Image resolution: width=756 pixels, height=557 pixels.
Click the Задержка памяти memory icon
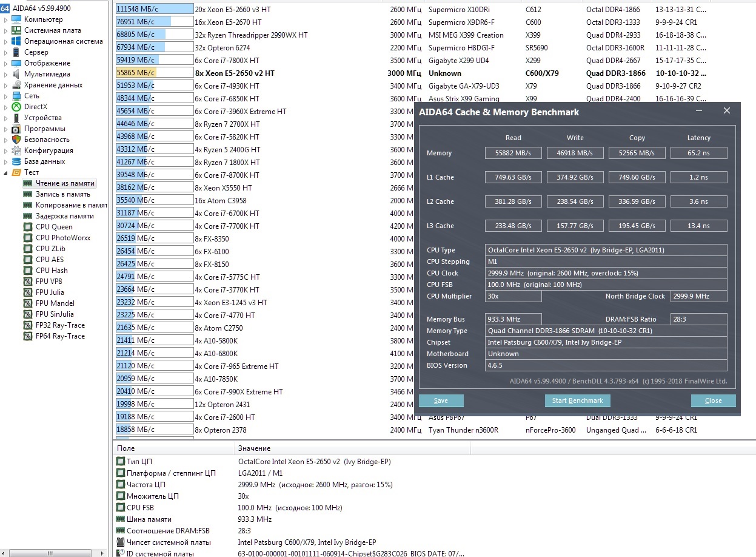point(27,216)
